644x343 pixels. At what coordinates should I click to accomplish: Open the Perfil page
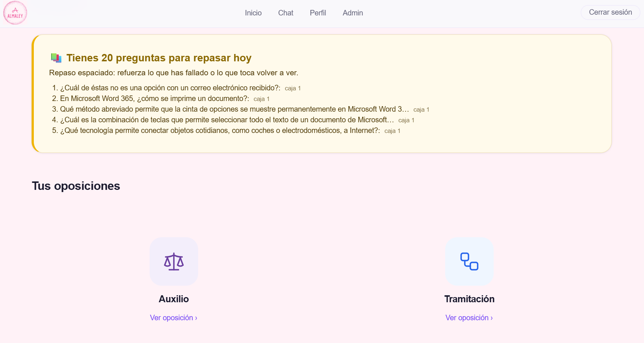(x=318, y=13)
